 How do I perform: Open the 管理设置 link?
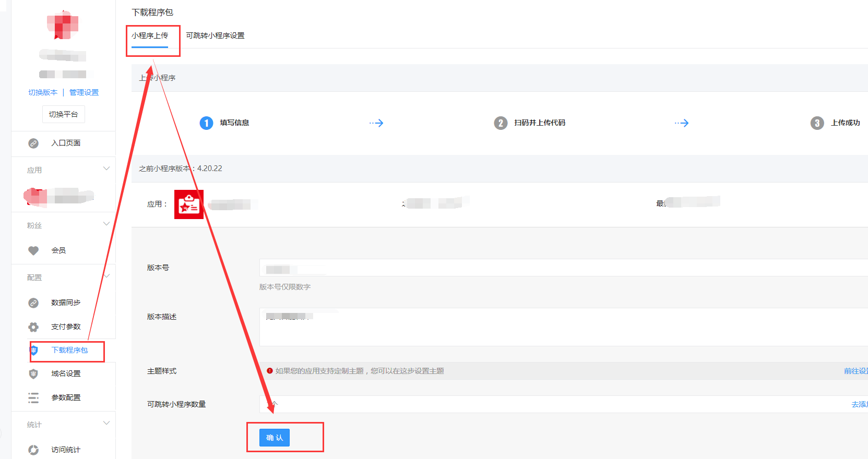[84, 92]
